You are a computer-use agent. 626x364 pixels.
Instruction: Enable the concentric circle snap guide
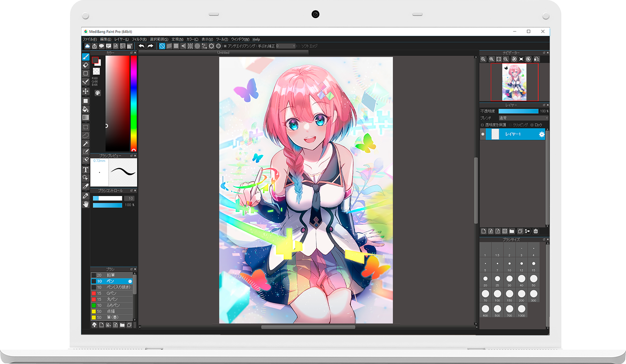(x=197, y=46)
